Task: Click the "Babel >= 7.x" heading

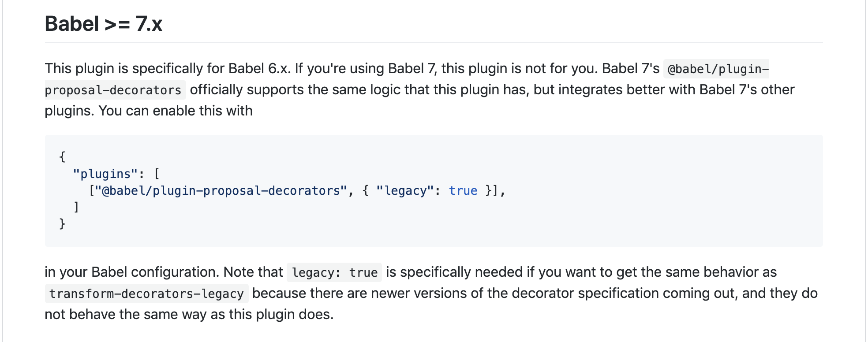Action: [104, 24]
